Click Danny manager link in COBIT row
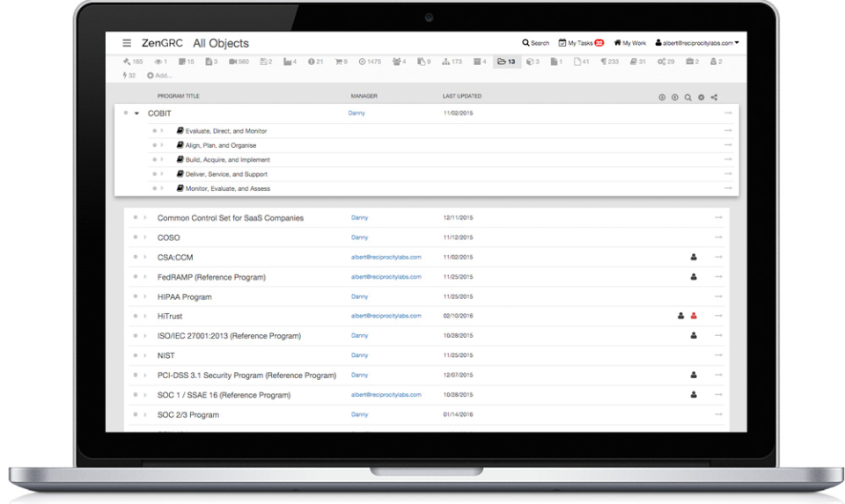The height and width of the screenshot is (504, 845). point(356,113)
